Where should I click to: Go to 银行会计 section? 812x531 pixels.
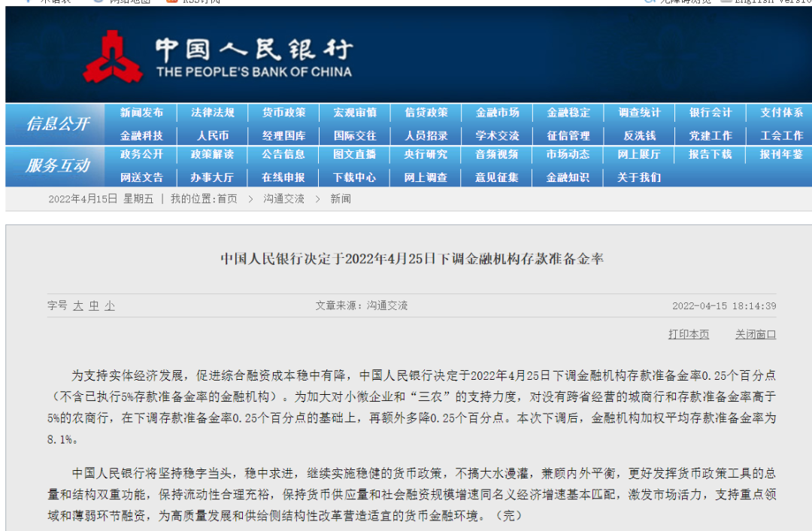710,112
